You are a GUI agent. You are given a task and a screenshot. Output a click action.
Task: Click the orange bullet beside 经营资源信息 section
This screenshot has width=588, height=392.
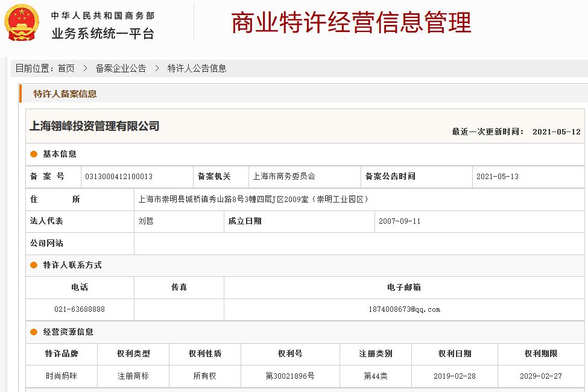tap(34, 332)
